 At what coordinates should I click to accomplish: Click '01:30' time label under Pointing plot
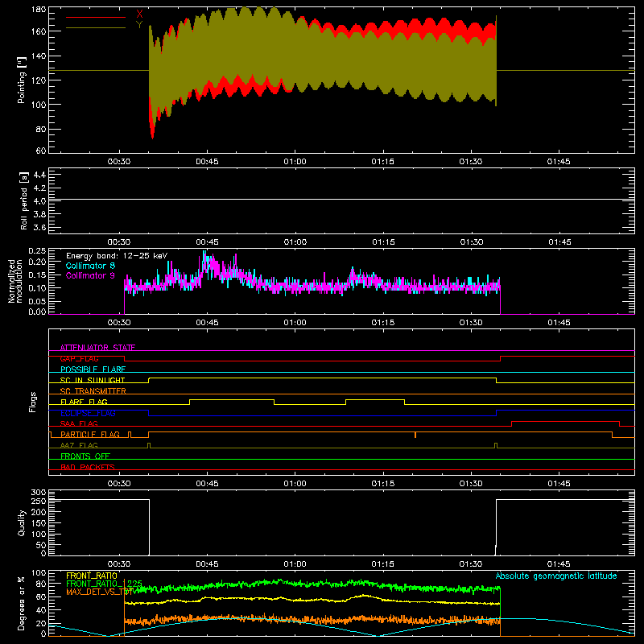pyautogui.click(x=471, y=162)
